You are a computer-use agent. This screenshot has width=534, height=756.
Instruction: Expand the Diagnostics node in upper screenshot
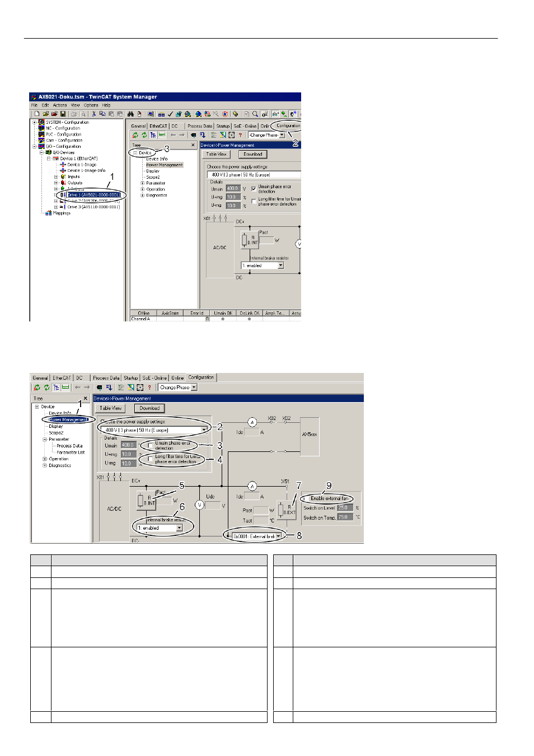142,195
